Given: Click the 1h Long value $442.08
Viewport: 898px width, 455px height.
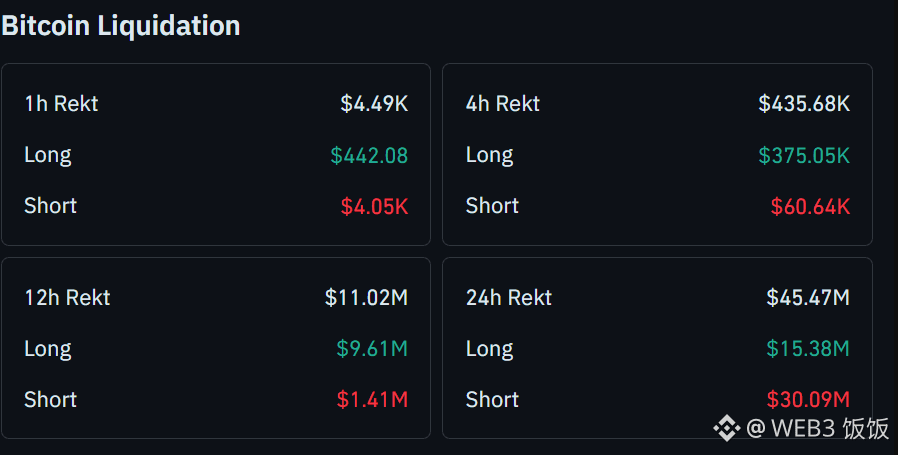Looking at the screenshot, I should click(369, 155).
